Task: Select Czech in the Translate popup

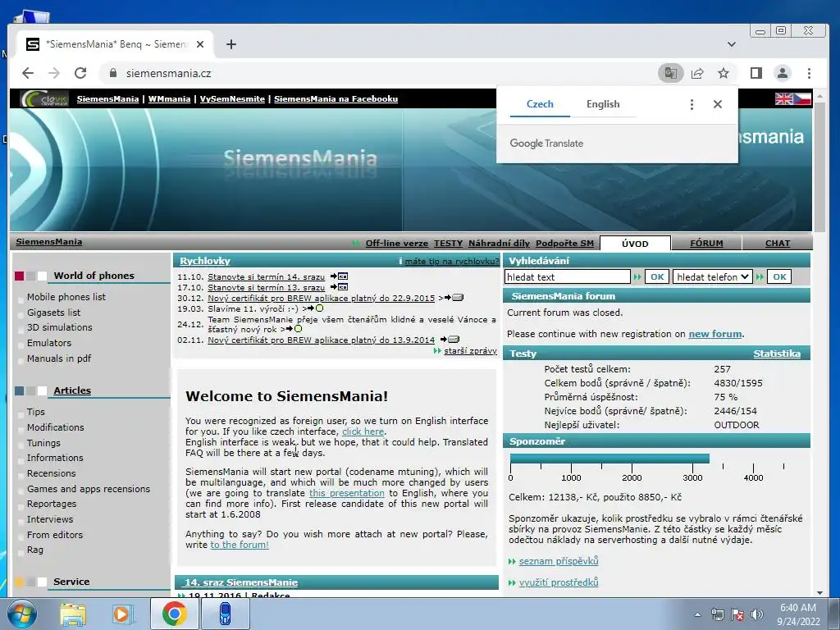Action: [x=540, y=104]
